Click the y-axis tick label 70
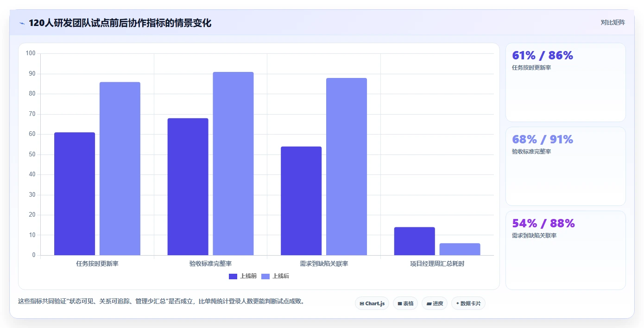 32,114
